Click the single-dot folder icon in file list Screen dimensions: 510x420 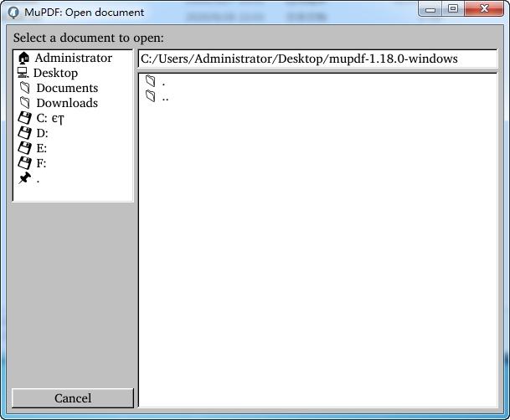151,81
